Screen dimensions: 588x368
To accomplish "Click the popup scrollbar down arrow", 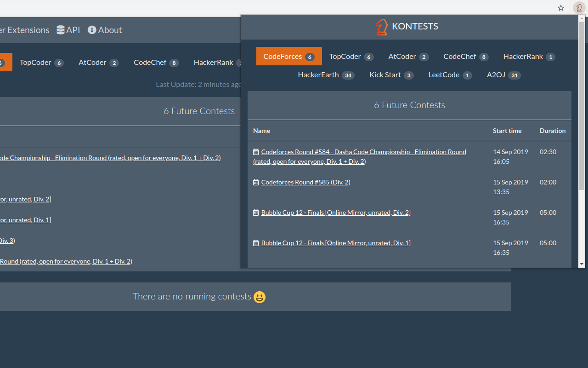I will [582, 264].
